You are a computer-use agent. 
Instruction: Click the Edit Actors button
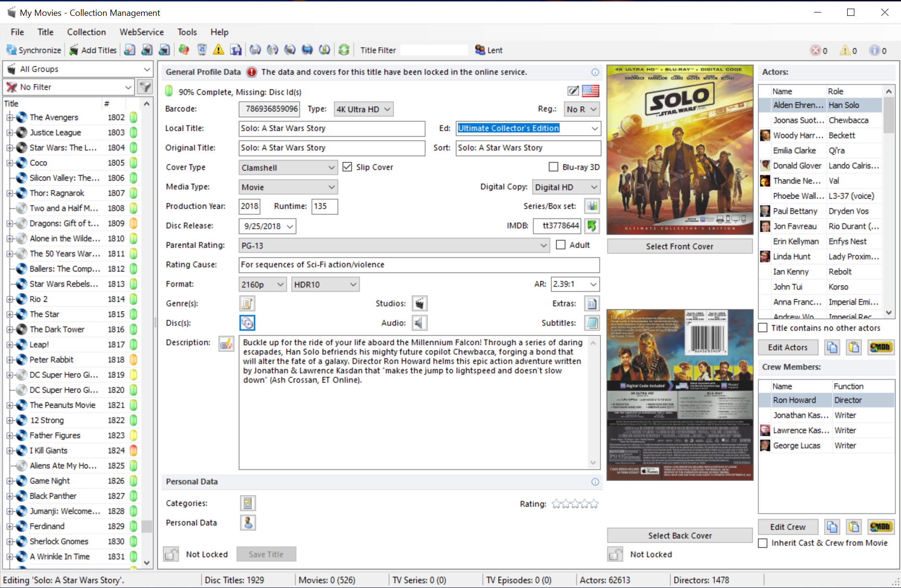point(788,347)
